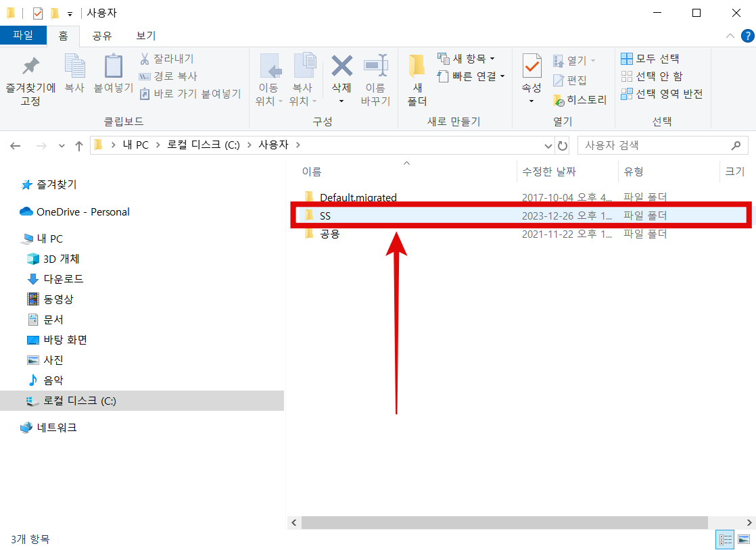The height and width of the screenshot is (550, 756).
Task: Enable details view from status bar toggle
Action: (724, 539)
